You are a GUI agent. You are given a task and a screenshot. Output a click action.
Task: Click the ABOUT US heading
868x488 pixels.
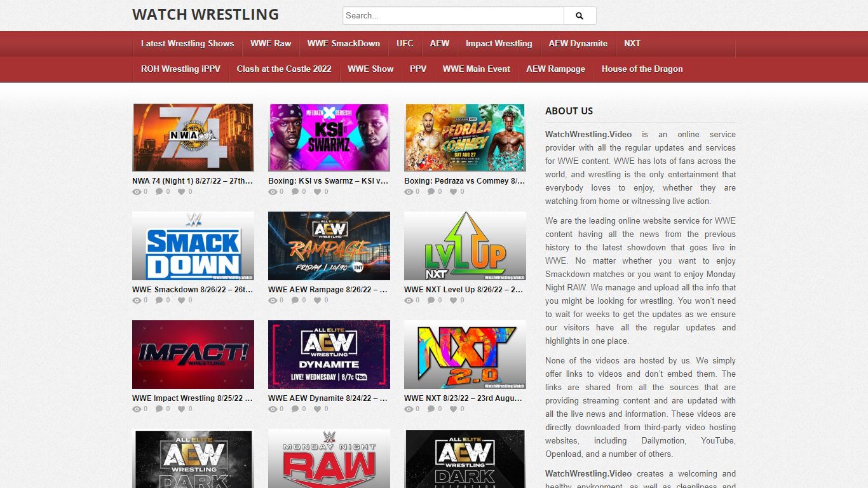point(569,111)
